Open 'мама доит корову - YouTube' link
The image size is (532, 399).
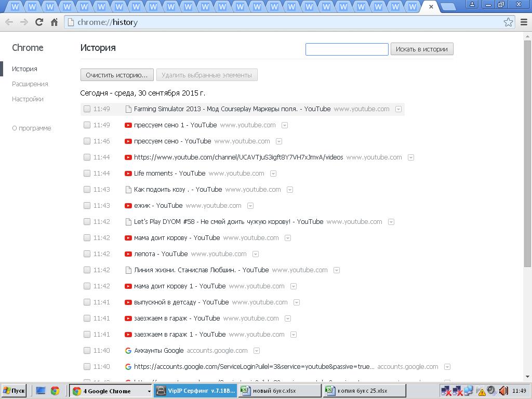click(177, 238)
